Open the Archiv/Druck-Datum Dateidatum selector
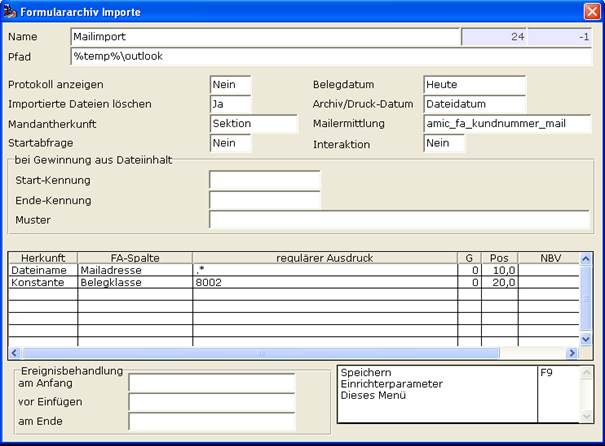This screenshot has width=605, height=446. pos(475,104)
